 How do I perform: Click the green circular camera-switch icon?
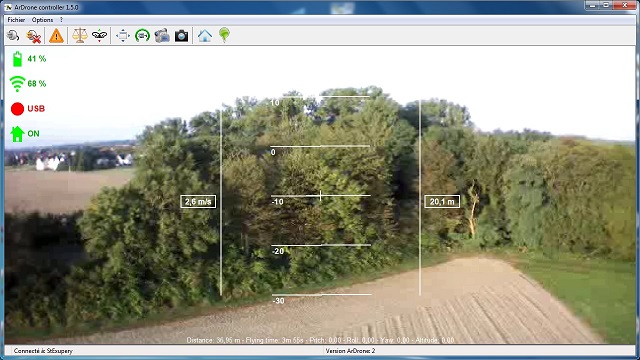point(142,36)
